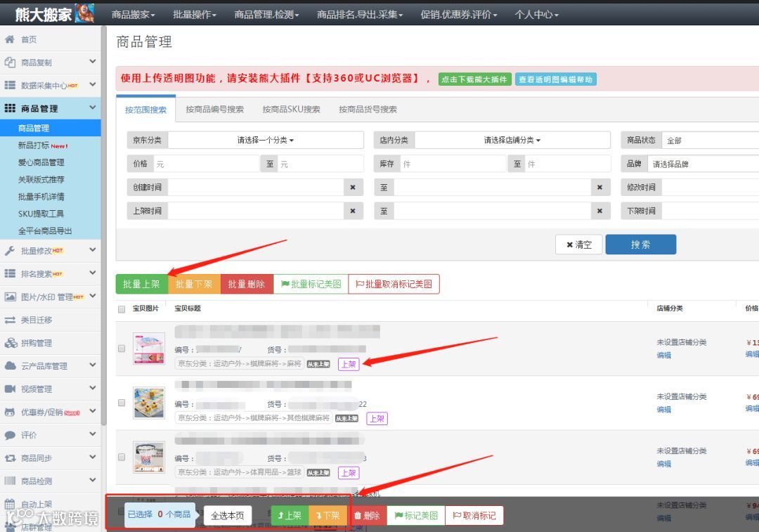This screenshot has width=759, height=532.
Task: Click the calendar icon beside 自动上架
Action: 10,504
